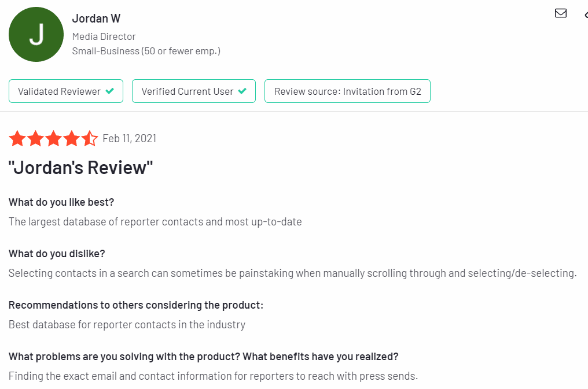
Task: Click the partially visible share icon at right edge
Action: pyautogui.click(x=586, y=14)
